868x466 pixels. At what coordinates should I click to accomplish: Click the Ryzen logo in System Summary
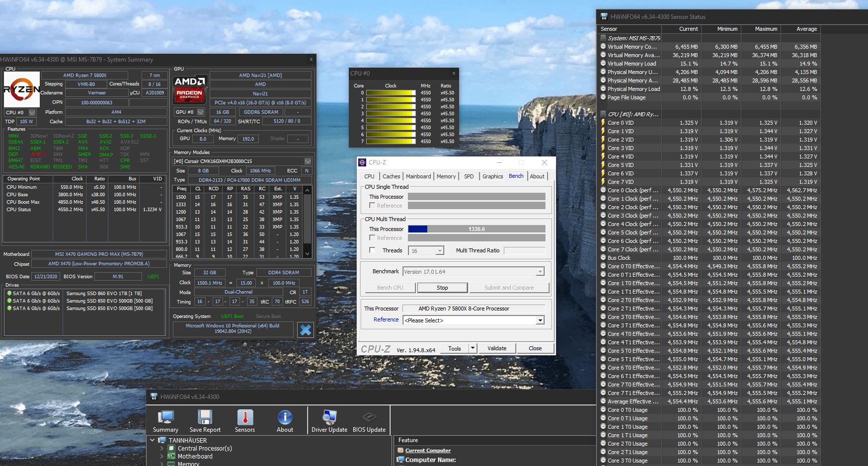tap(22, 89)
